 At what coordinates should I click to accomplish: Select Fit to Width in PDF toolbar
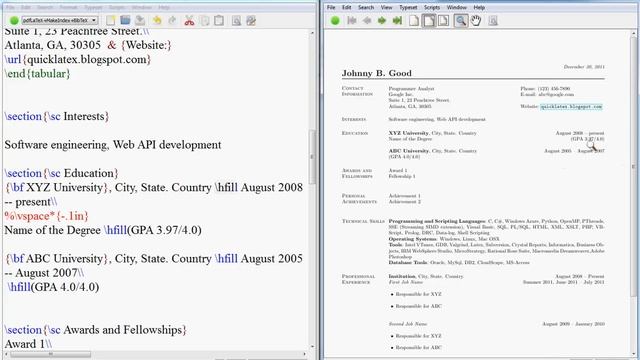tap(429, 20)
